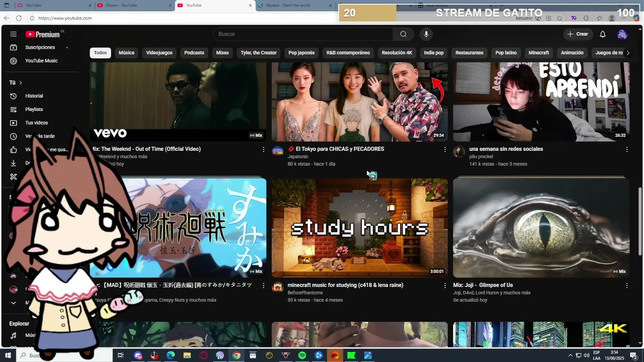Image resolution: width=644 pixels, height=362 pixels.
Task: Open the title minecraft music for studying
Action: pyautogui.click(x=345, y=285)
